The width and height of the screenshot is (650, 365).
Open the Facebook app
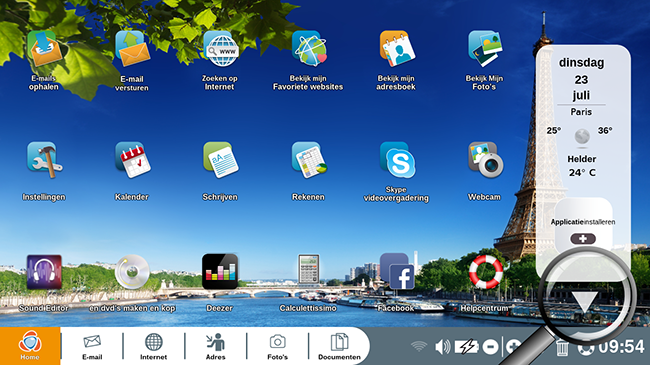point(397,272)
